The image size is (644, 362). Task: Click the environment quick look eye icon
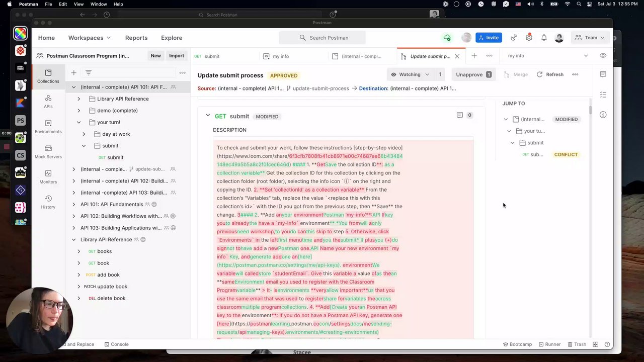603,56
